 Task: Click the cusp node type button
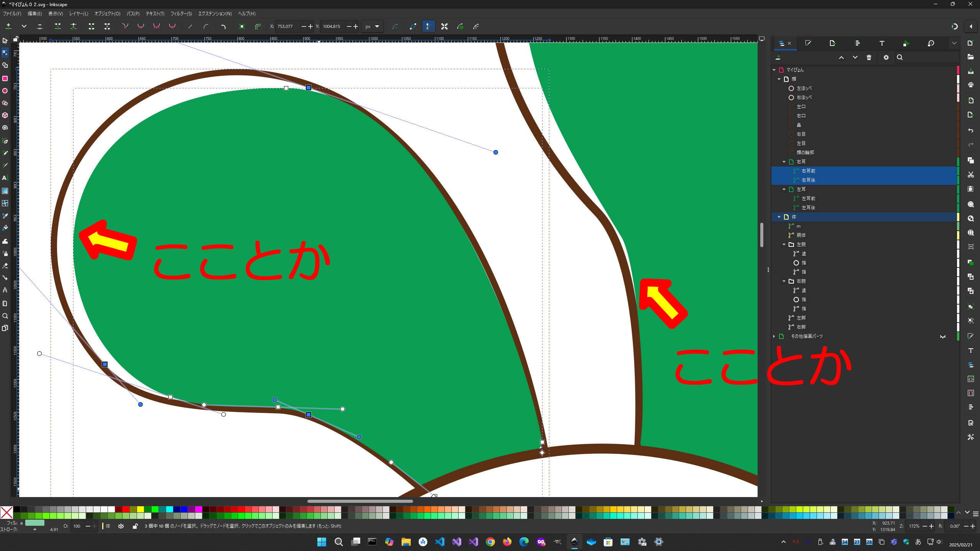pos(125,26)
